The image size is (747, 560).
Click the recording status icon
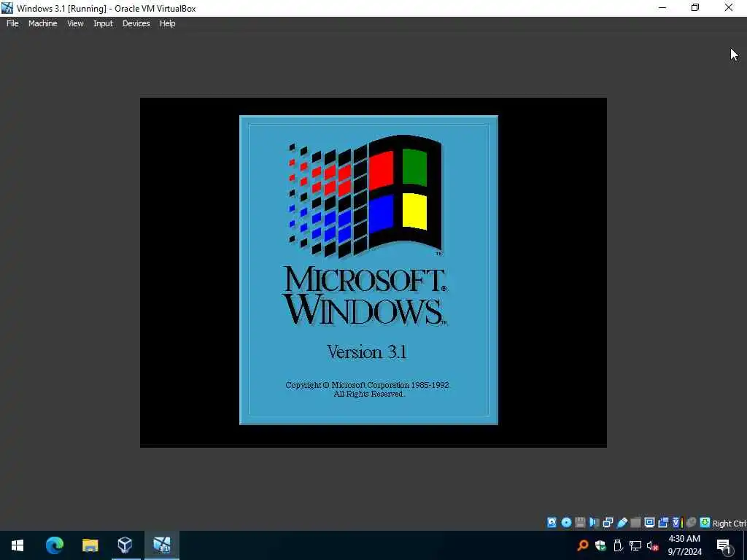(x=663, y=522)
